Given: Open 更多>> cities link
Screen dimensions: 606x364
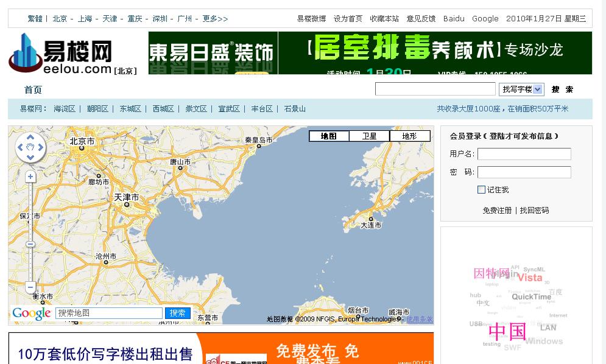Looking at the screenshot, I should pyautogui.click(x=215, y=18).
